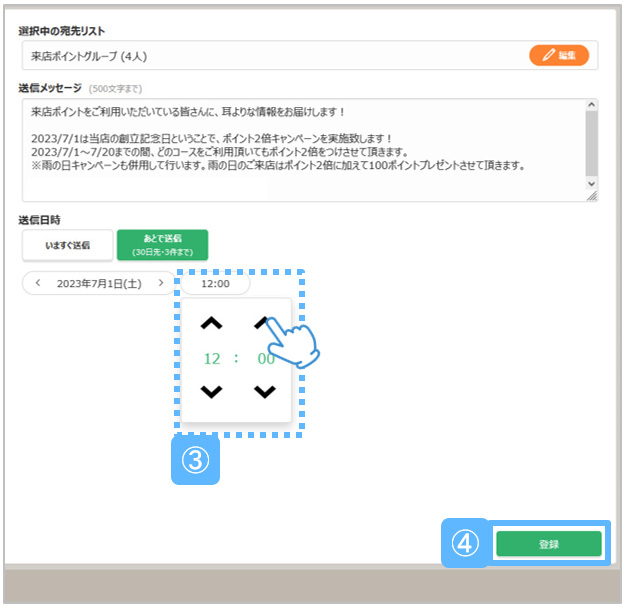Viewport: 626px width, 607px height.
Task: Open the date picker showing 2023年7月1日(土)
Action: point(99,284)
